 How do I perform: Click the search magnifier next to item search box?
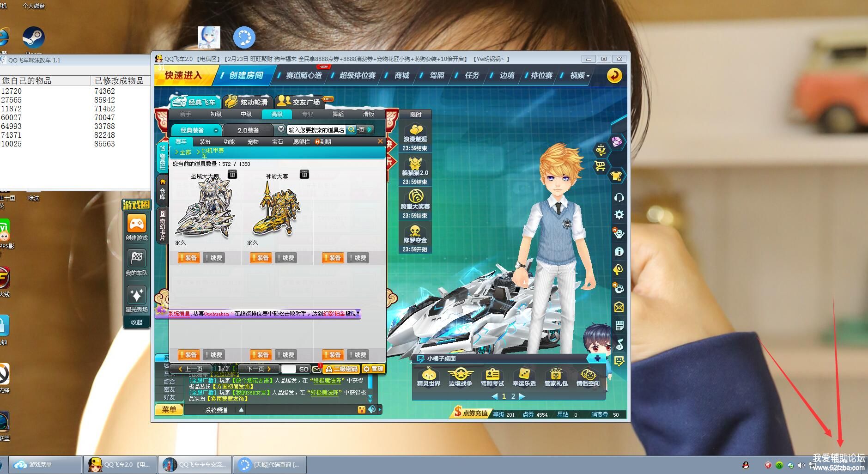[x=351, y=130]
